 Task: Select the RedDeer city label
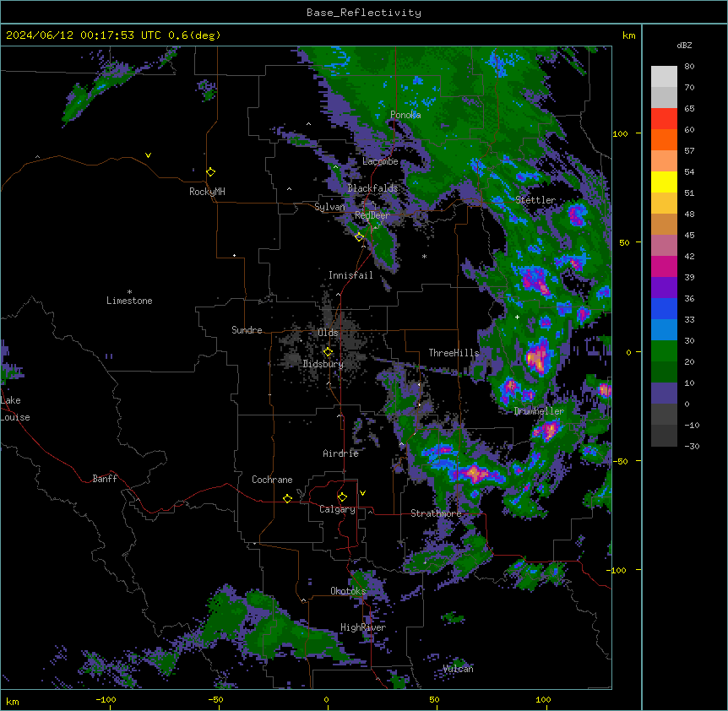(x=372, y=215)
